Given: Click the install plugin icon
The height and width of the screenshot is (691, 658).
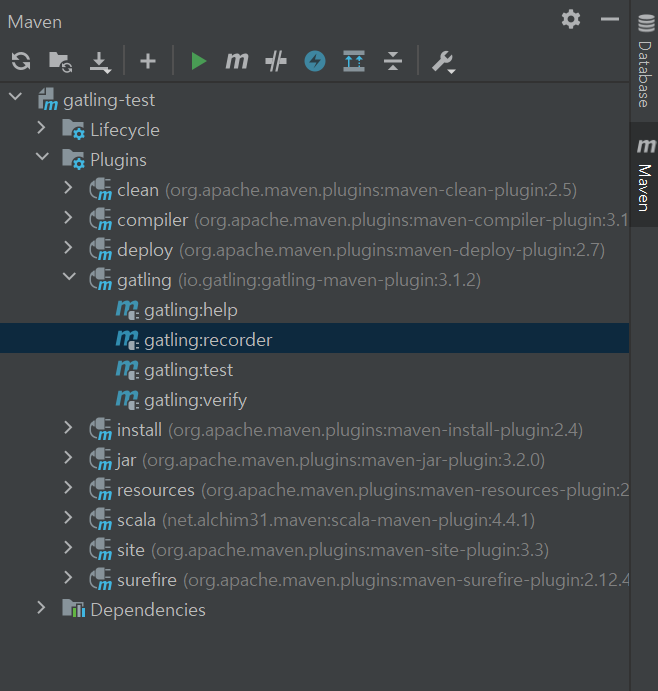Looking at the screenshot, I should (100, 429).
